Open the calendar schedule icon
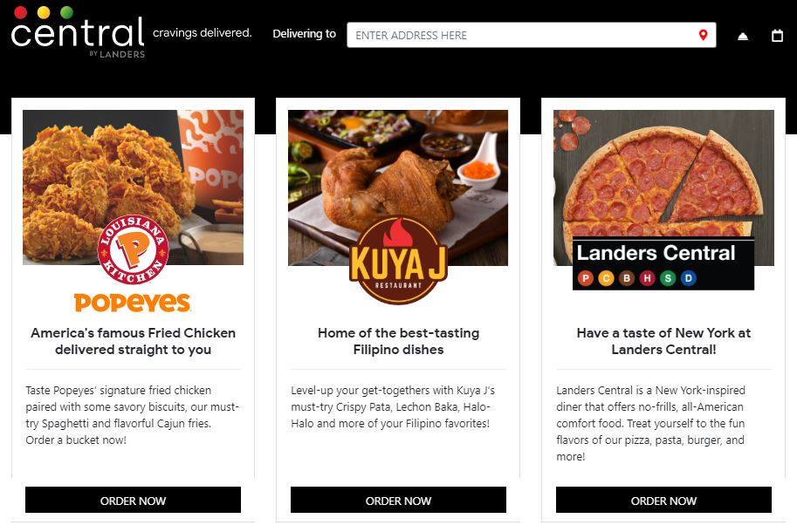 [x=777, y=36]
